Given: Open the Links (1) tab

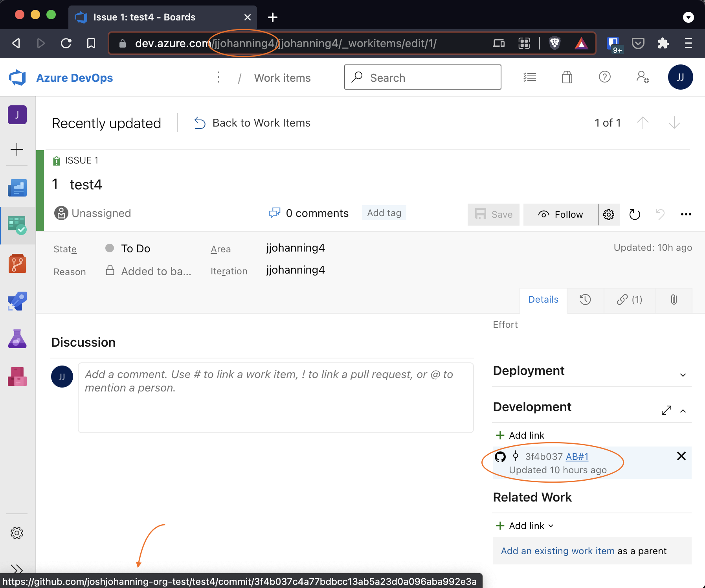Looking at the screenshot, I should coord(629,300).
